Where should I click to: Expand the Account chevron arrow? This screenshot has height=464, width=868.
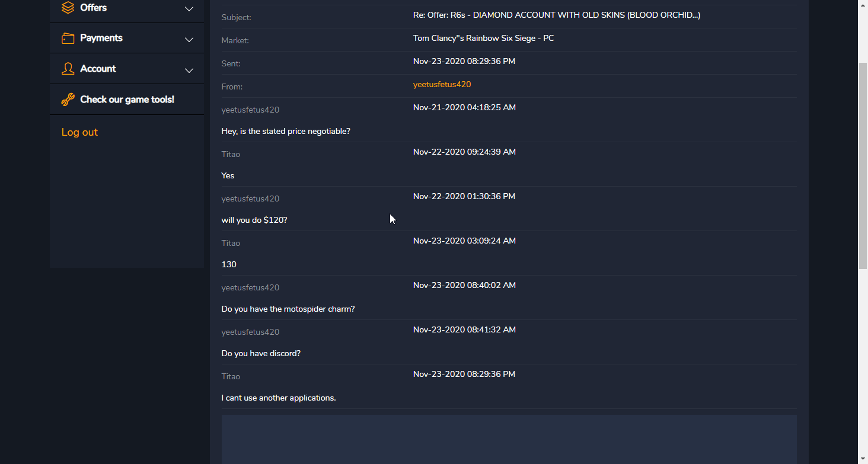(189, 71)
